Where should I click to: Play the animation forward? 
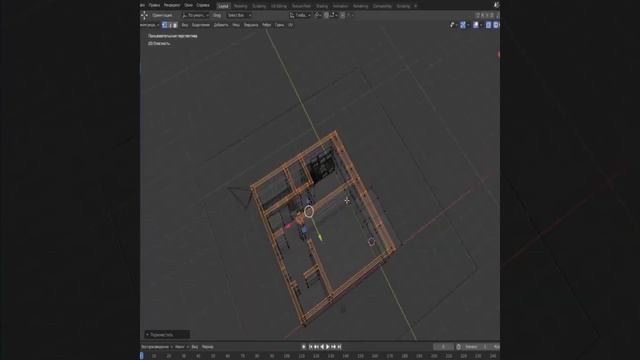coord(328,347)
